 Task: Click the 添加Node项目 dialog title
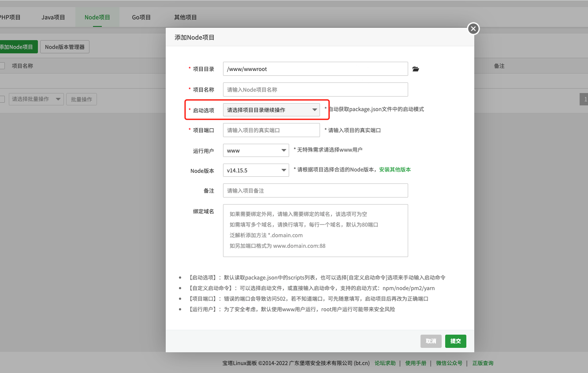click(194, 37)
